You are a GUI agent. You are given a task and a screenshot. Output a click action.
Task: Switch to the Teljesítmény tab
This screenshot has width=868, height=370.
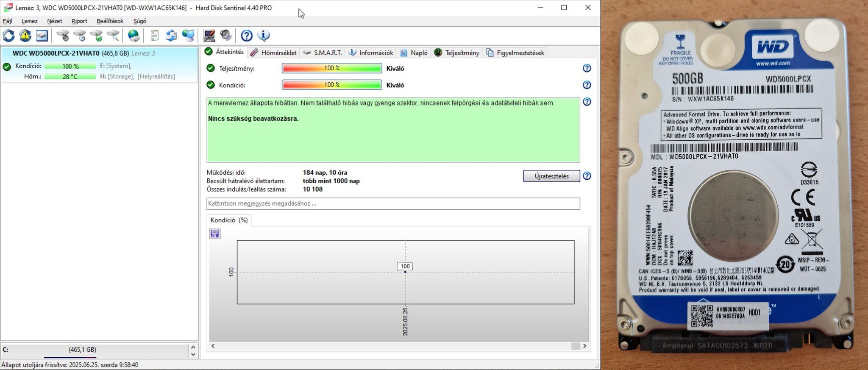point(456,53)
